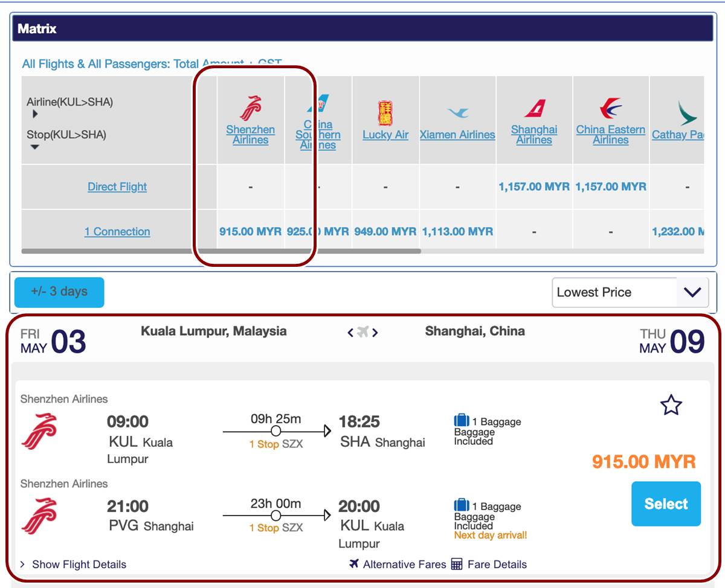The image size is (725, 588).
Task: Open Fare Details
Action: (x=497, y=564)
